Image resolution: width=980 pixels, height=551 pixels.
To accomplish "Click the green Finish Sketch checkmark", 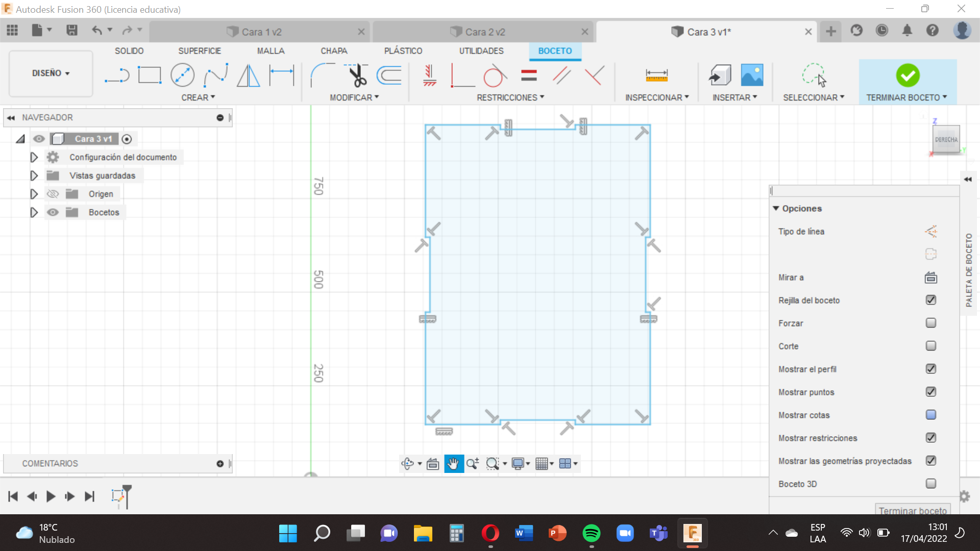I will click(x=908, y=76).
